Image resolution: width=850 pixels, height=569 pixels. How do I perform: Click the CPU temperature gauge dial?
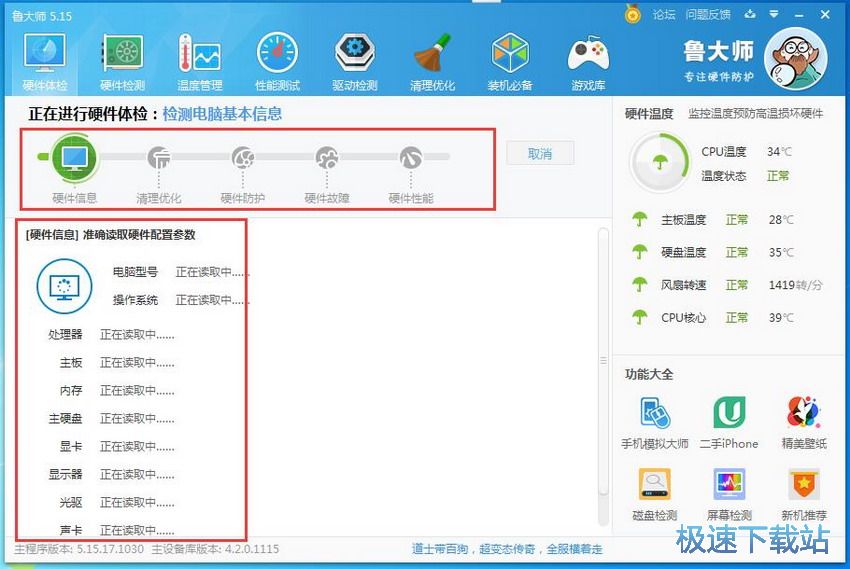[x=659, y=161]
